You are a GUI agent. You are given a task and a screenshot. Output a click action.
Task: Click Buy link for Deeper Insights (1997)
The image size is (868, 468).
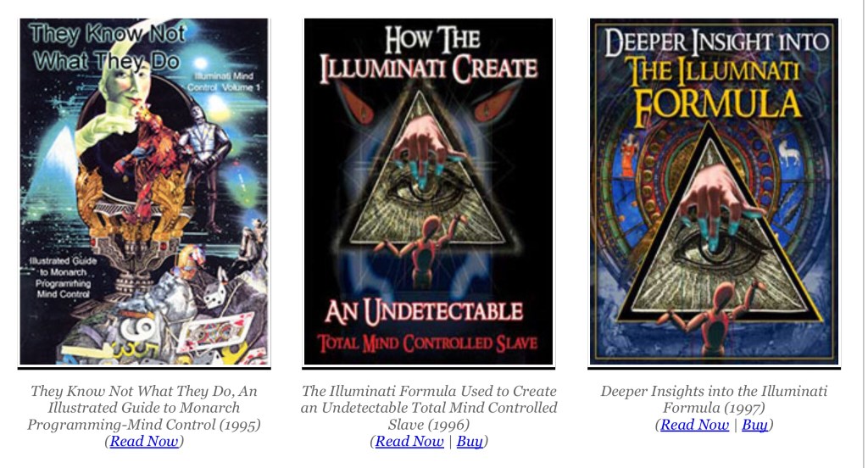pyautogui.click(x=754, y=425)
